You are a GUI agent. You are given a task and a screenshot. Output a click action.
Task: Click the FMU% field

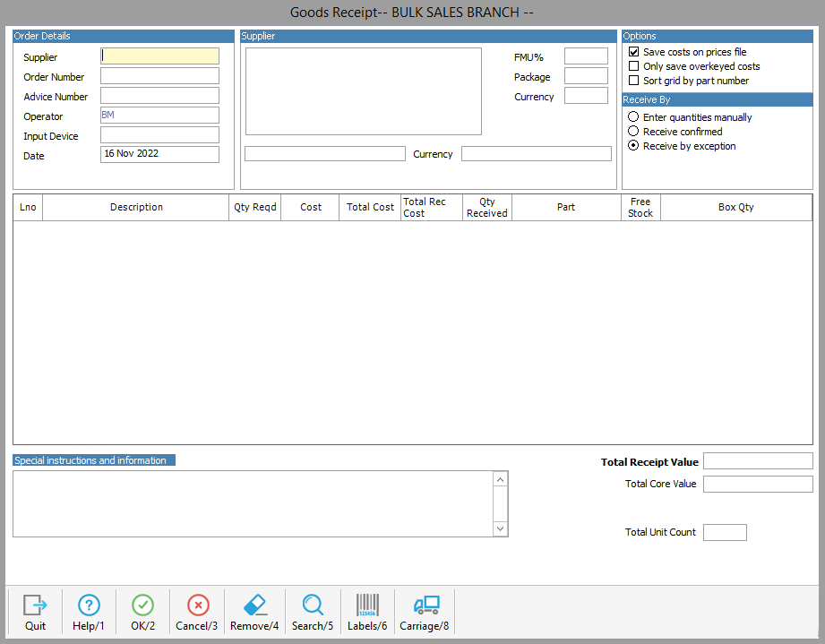pos(586,56)
